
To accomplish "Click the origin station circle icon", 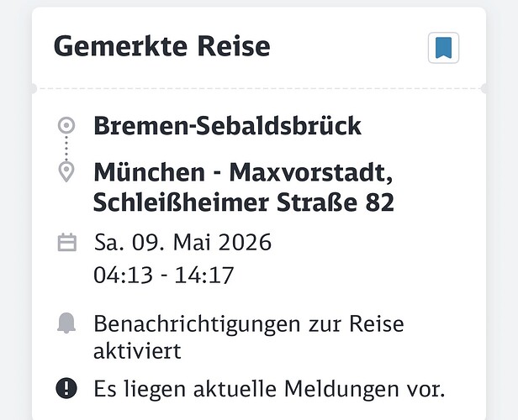I will pos(66,126).
